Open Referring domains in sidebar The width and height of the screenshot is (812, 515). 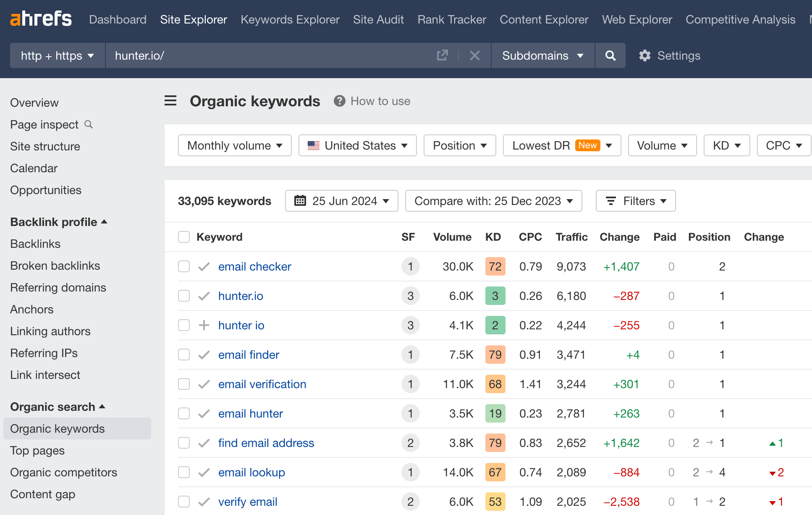[x=58, y=287]
